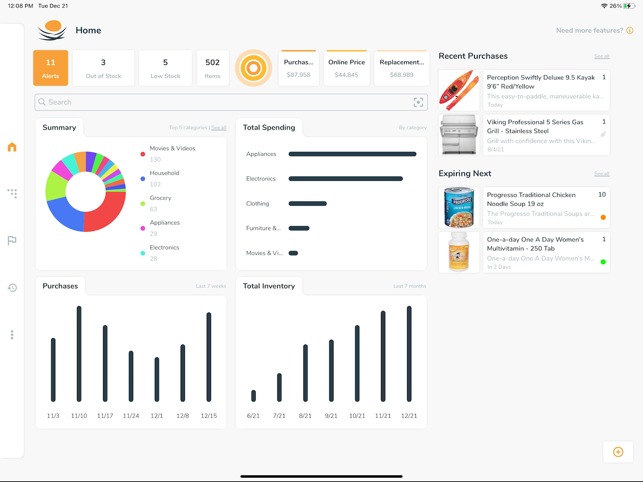
Task: Select teal Electronics legend swatch
Action: coord(143,253)
